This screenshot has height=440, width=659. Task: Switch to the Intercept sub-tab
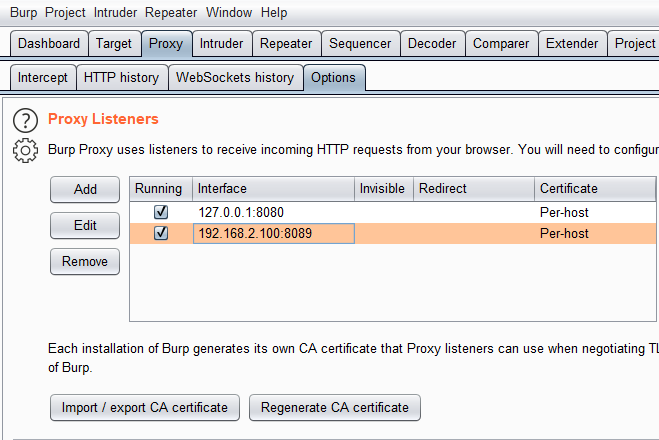click(x=42, y=77)
